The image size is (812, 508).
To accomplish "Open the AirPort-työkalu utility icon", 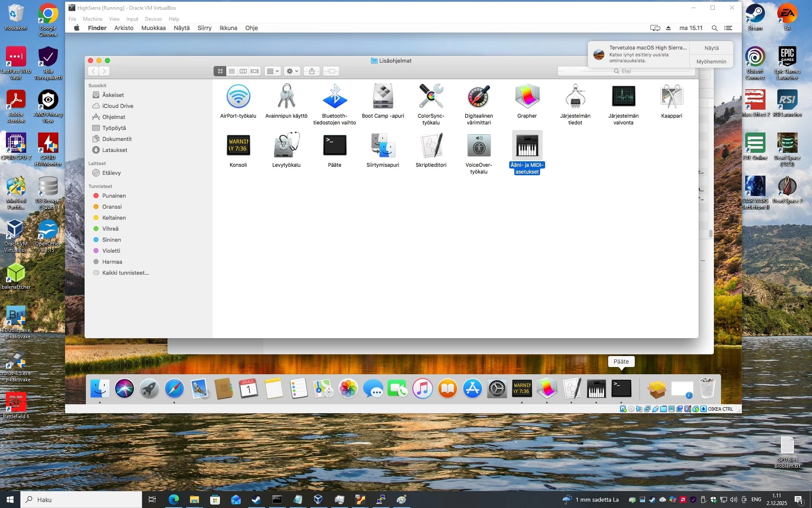I will coord(238,97).
